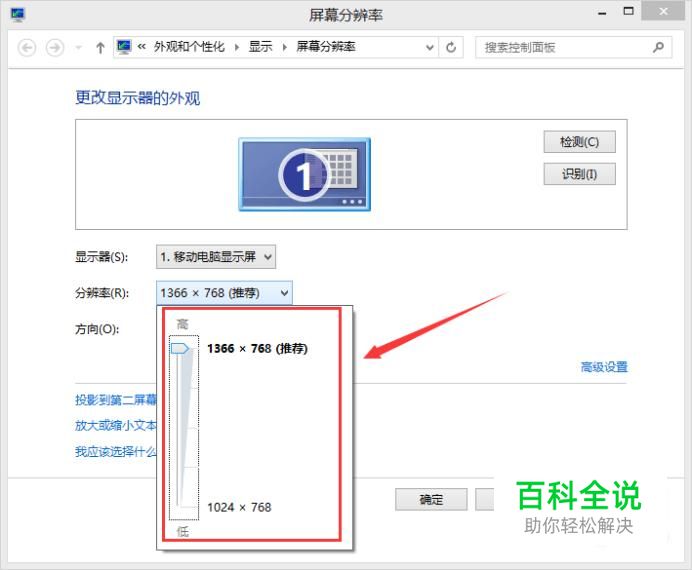
Task: Click the forward navigation arrow
Action: point(55,47)
